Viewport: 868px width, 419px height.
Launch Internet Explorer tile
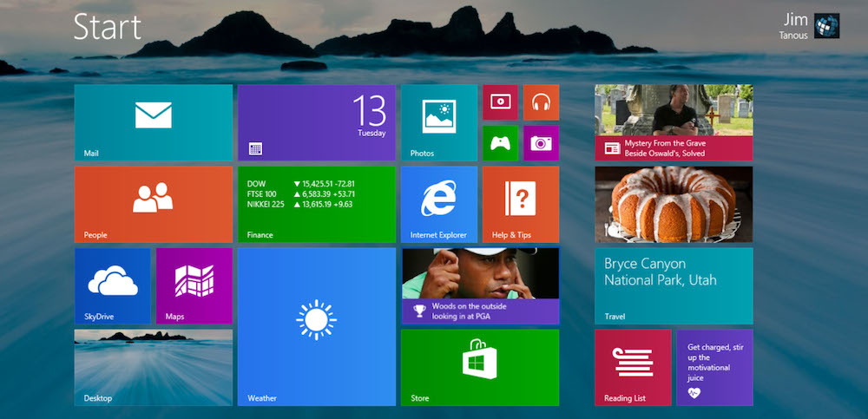click(x=439, y=204)
